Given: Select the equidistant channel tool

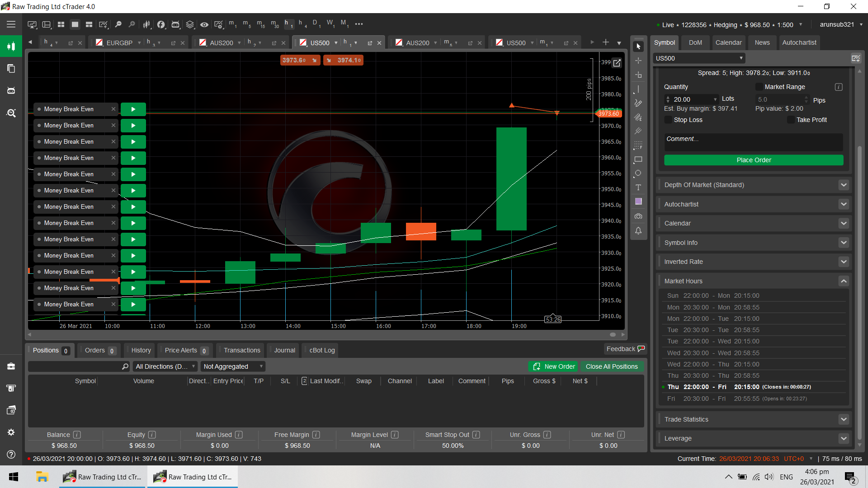Looking at the screenshot, I should 638,117.
